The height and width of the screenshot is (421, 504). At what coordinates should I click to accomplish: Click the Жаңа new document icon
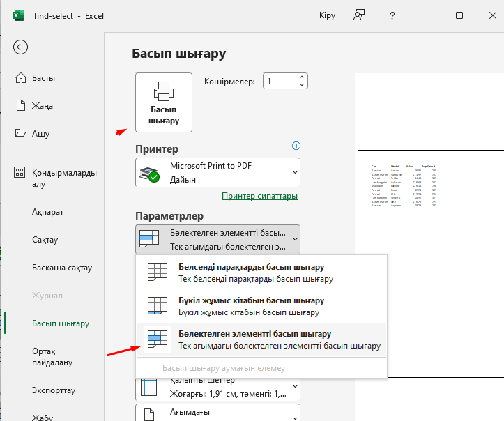[21, 105]
